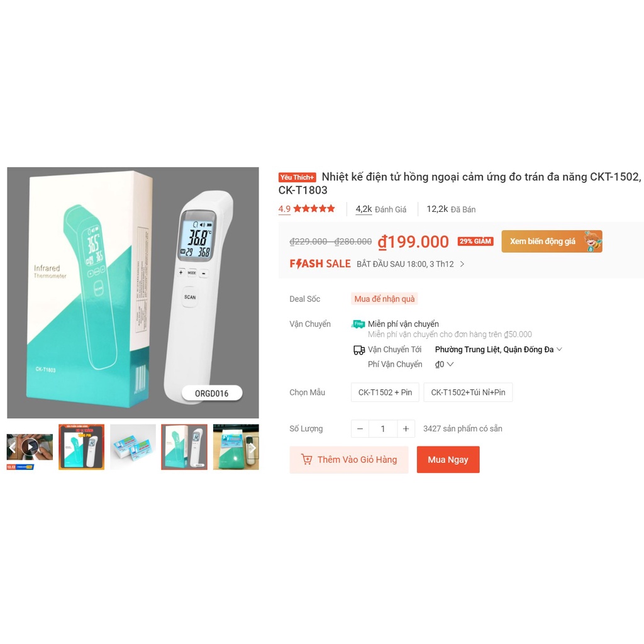Expand the shipping fee ₫0 dropdown

point(444,364)
